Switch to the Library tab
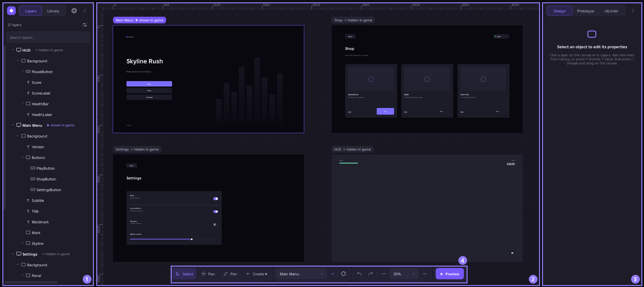The width and height of the screenshot is (644, 287). coord(53,11)
